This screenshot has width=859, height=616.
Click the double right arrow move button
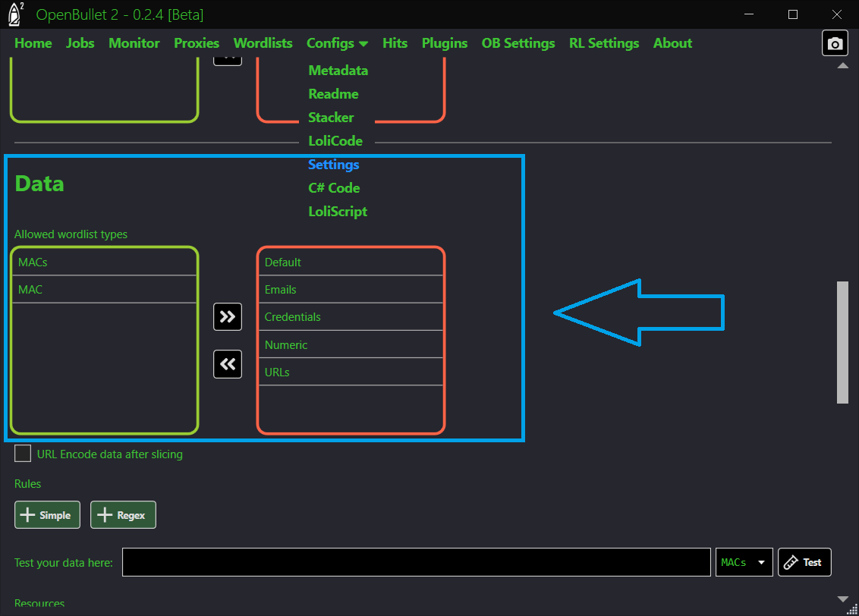(228, 316)
